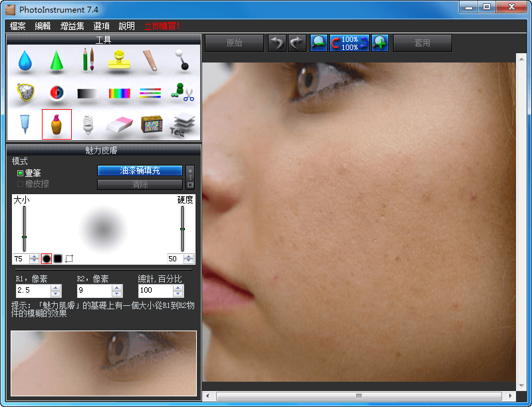Click the 總計 field showing 100
This screenshot has height=407, width=532.
click(x=156, y=291)
